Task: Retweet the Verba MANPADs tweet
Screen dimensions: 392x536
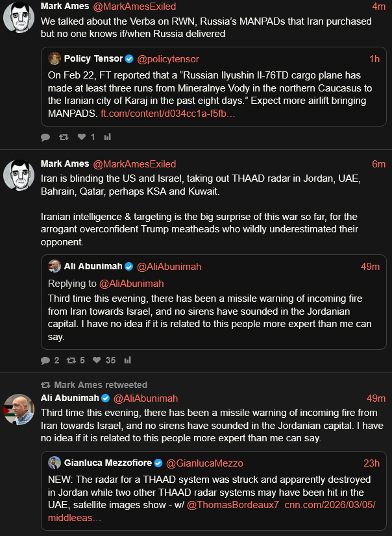Action: (x=63, y=137)
